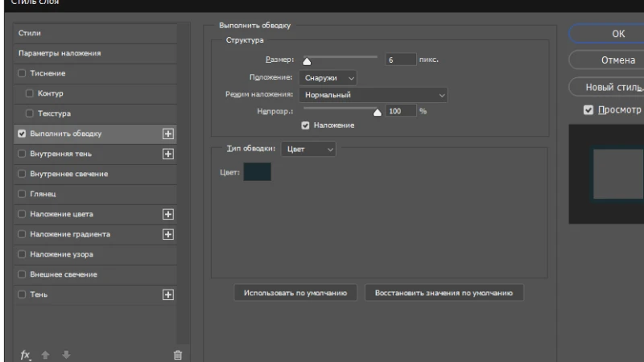
Task: Click the style preview thumbnail
Action: point(606,174)
